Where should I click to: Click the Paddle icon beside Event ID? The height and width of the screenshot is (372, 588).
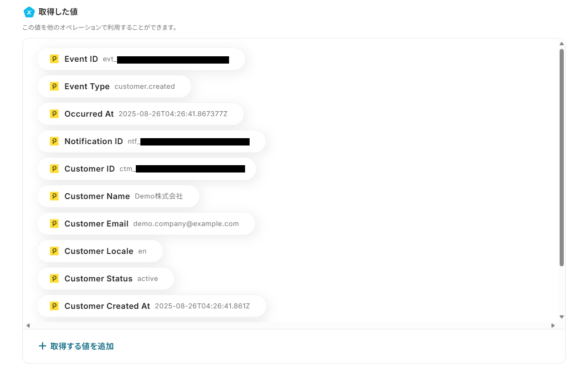[x=54, y=59]
